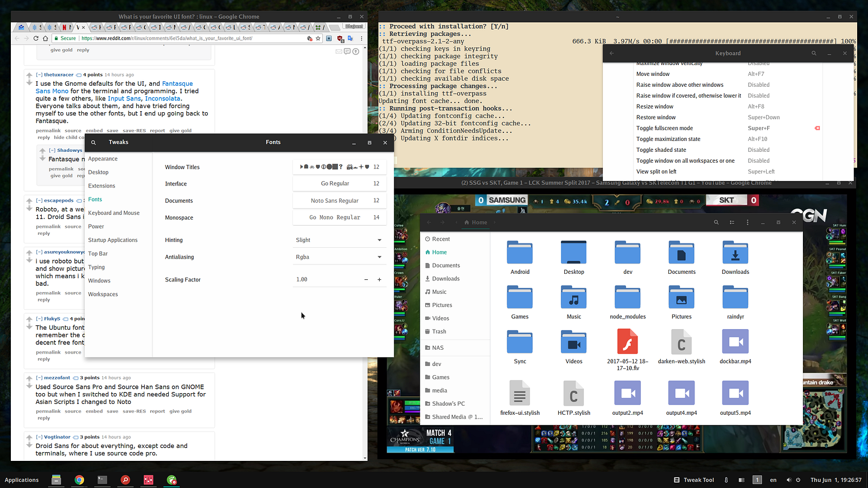
Task: Reset the Toggle fullscreen mode shortcut
Action: [817, 129]
